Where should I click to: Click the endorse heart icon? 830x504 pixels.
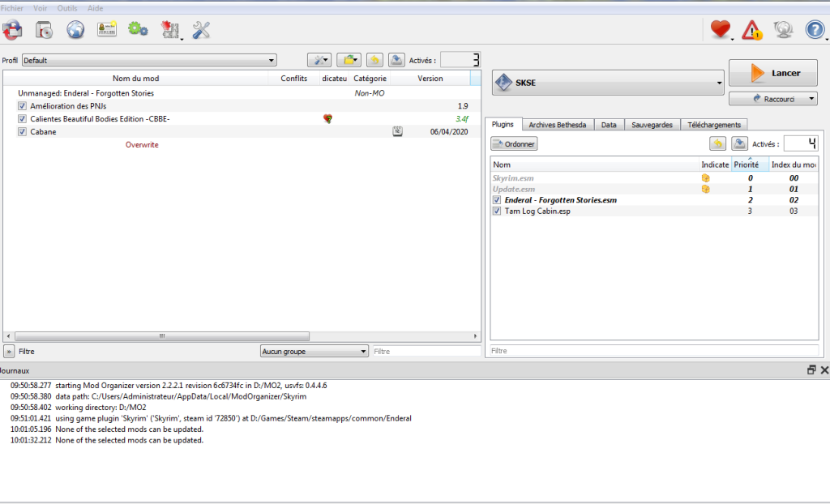coord(721,29)
